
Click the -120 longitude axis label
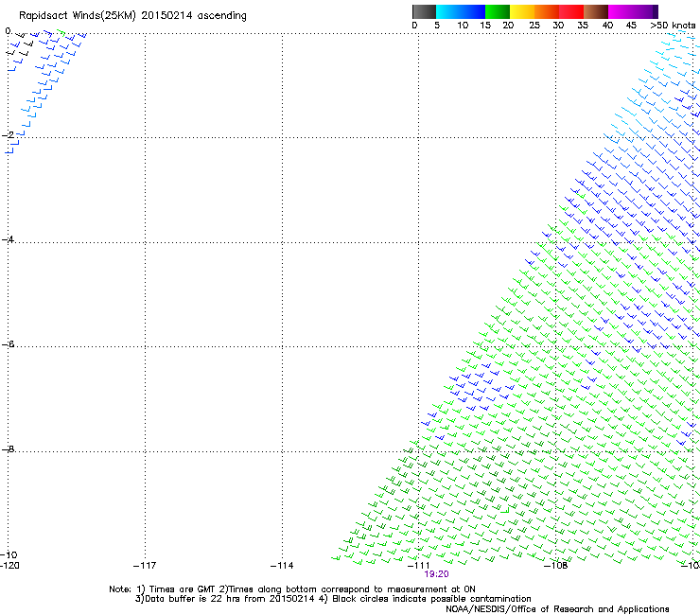(x=9, y=566)
